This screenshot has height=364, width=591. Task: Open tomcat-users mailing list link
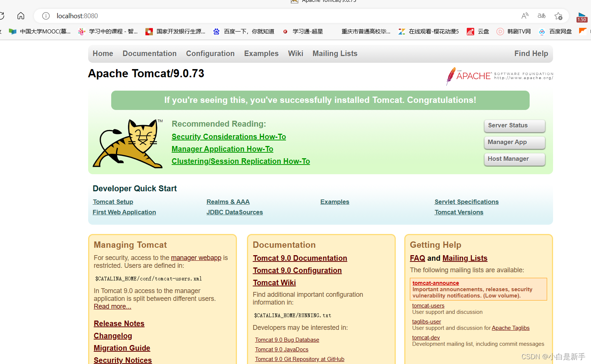pos(428,306)
